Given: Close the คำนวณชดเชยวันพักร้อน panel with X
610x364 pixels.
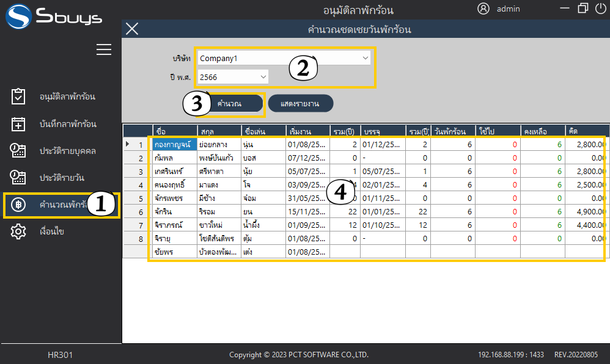Looking at the screenshot, I should pos(132,29).
